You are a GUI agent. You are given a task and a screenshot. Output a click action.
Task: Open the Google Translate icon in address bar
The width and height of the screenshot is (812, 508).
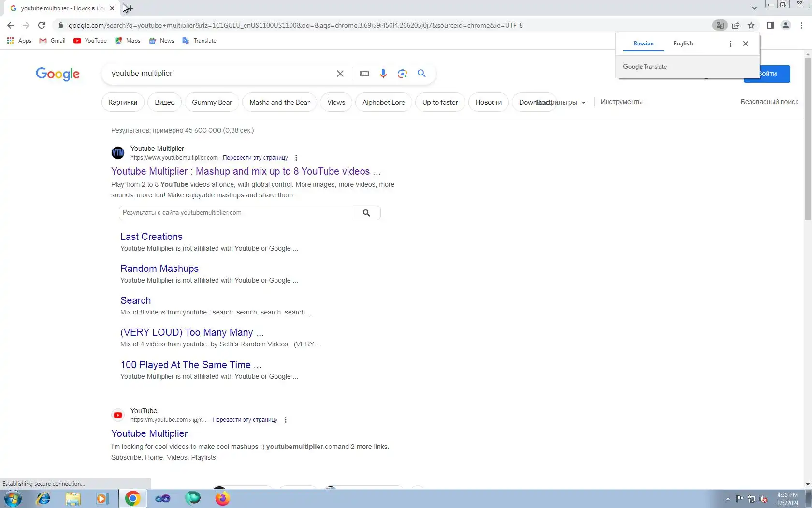[x=720, y=25]
